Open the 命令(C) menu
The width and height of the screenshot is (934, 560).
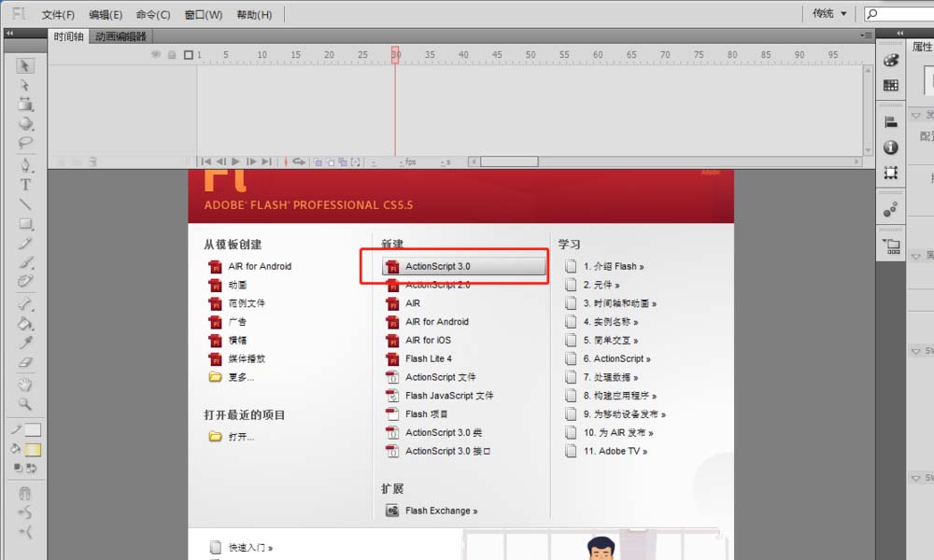pos(153,14)
